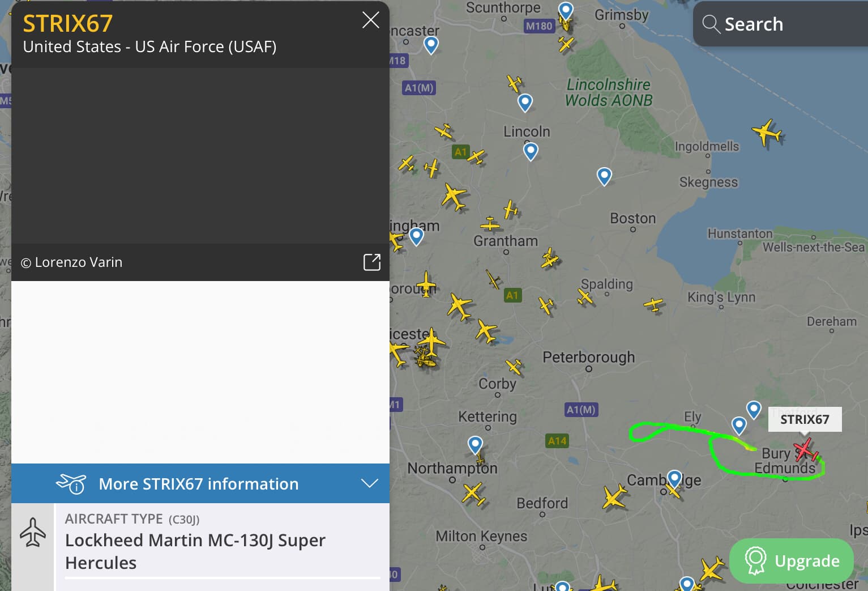
Task: Select the aircraft east of Ingoldmells over the sea
Action: tap(767, 133)
